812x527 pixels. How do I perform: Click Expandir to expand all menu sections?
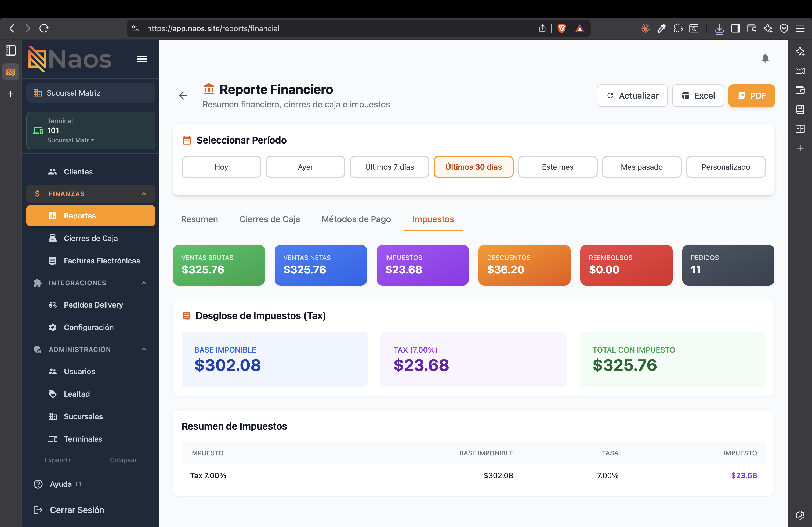pos(58,460)
